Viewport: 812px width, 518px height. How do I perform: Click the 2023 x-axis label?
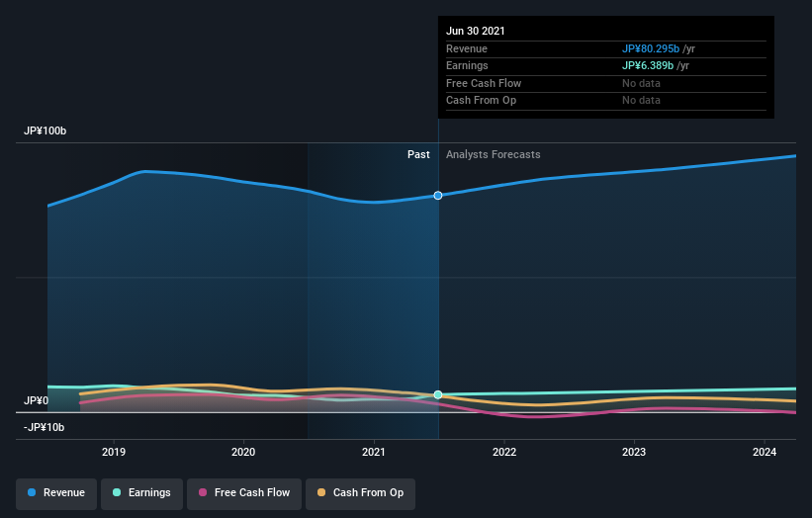pos(634,453)
